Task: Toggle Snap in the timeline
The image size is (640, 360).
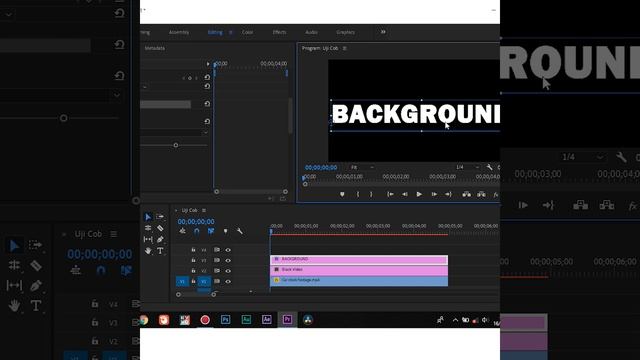Action: tap(196, 231)
